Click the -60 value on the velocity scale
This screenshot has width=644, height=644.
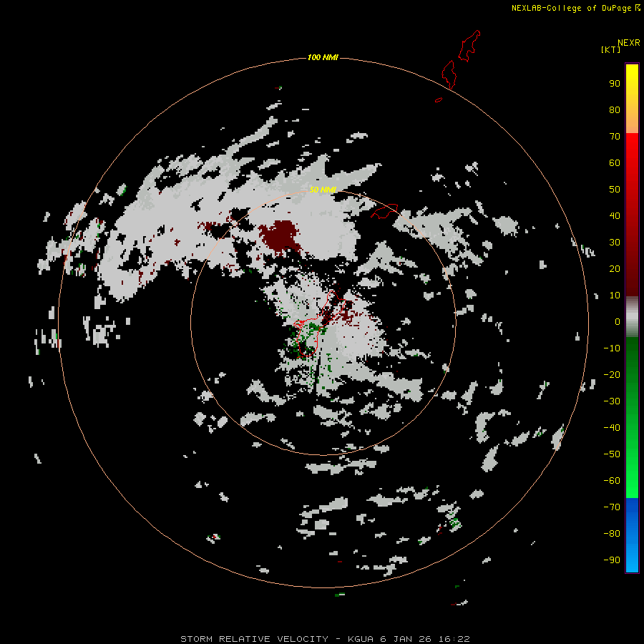click(x=612, y=481)
